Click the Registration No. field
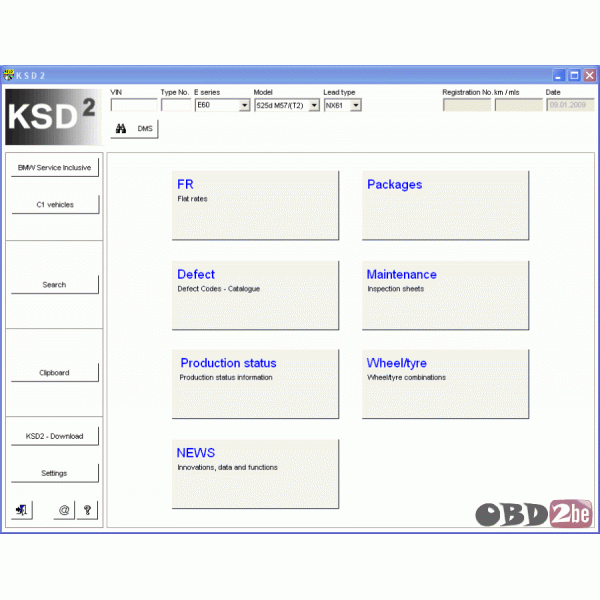Screen dimensions: 600x600 click(467, 105)
